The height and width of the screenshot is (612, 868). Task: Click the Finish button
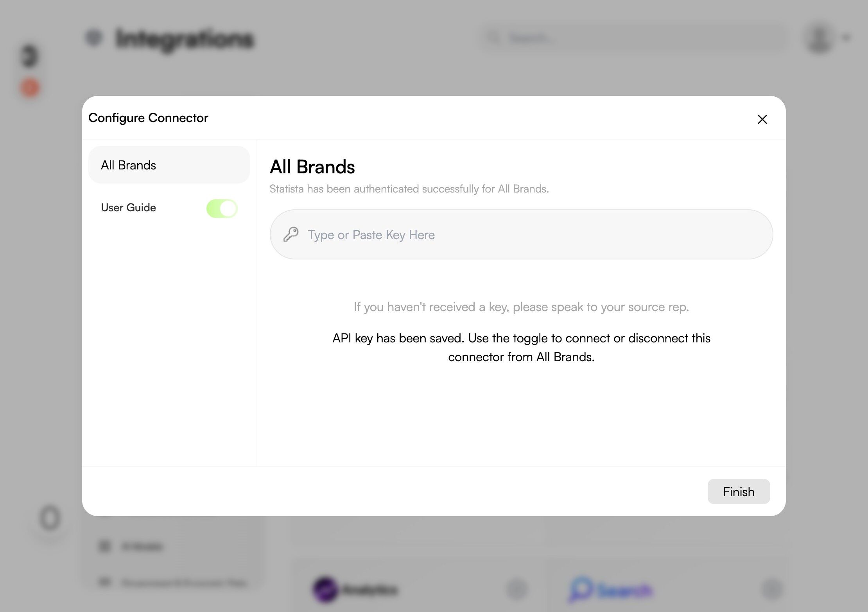point(738,491)
